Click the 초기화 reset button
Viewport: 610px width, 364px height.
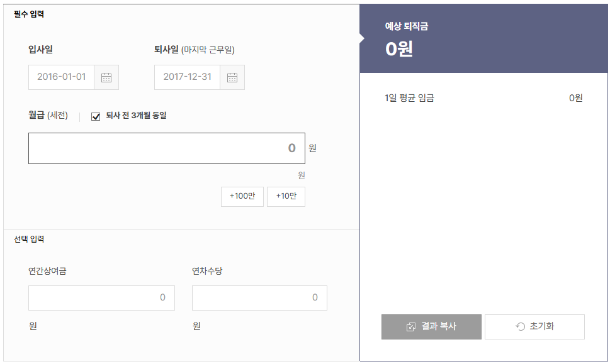pos(534,326)
